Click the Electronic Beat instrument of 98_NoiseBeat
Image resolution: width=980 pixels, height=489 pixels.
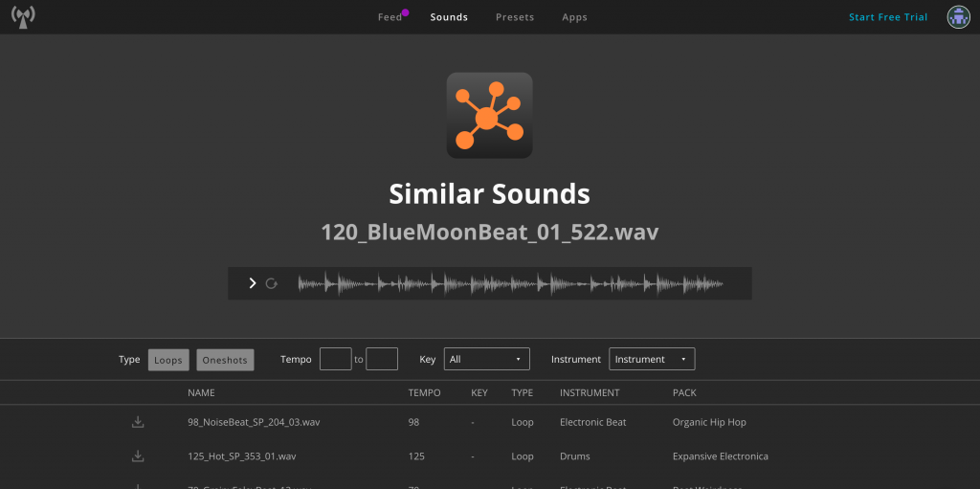click(593, 422)
